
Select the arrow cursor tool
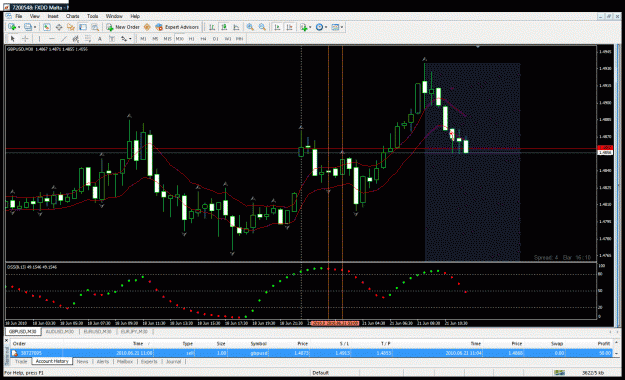click(x=12, y=39)
